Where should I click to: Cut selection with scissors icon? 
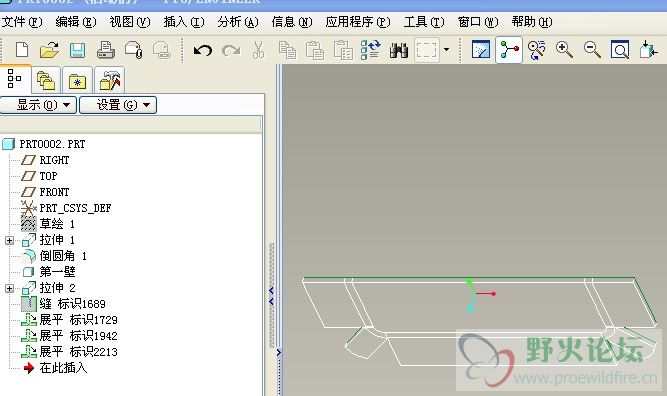(x=258, y=50)
